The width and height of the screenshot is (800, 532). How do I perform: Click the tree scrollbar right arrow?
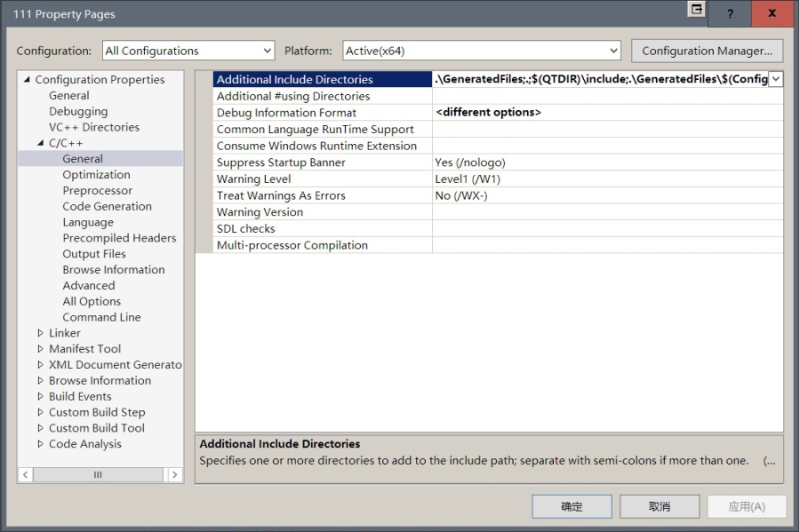pos(174,474)
